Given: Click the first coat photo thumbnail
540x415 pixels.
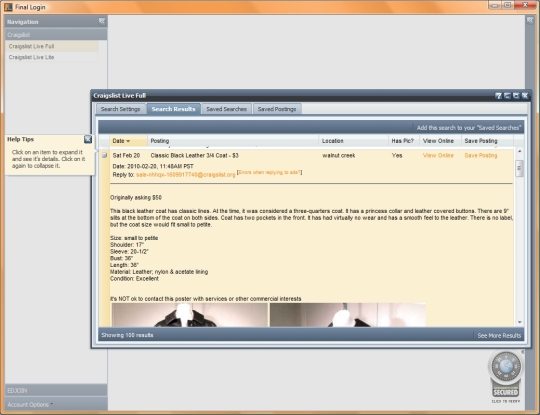Looking at the screenshot, I should (x=189, y=315).
